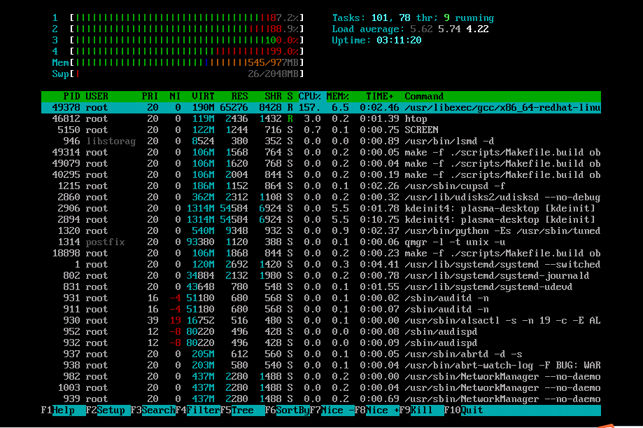643x428 pixels.
Task: Click the Tasks count line
Action: [x=413, y=18]
